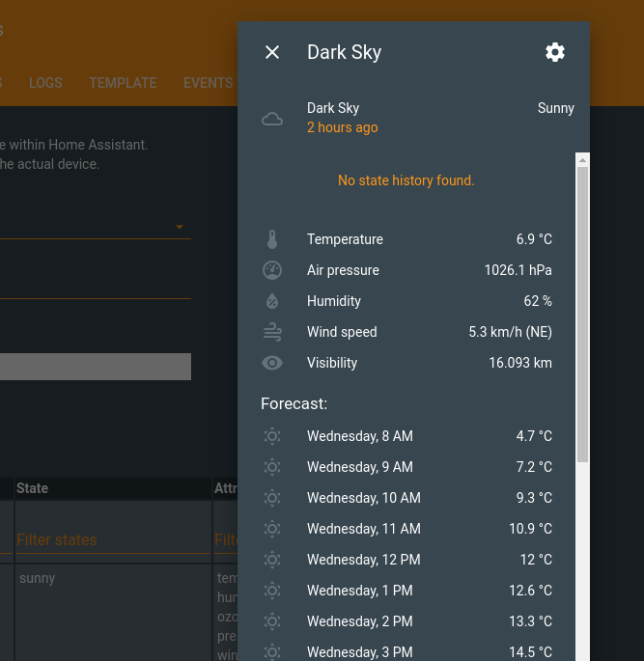
Task: Click sunny icon for Wednesday, 2 PM
Action: (x=272, y=621)
